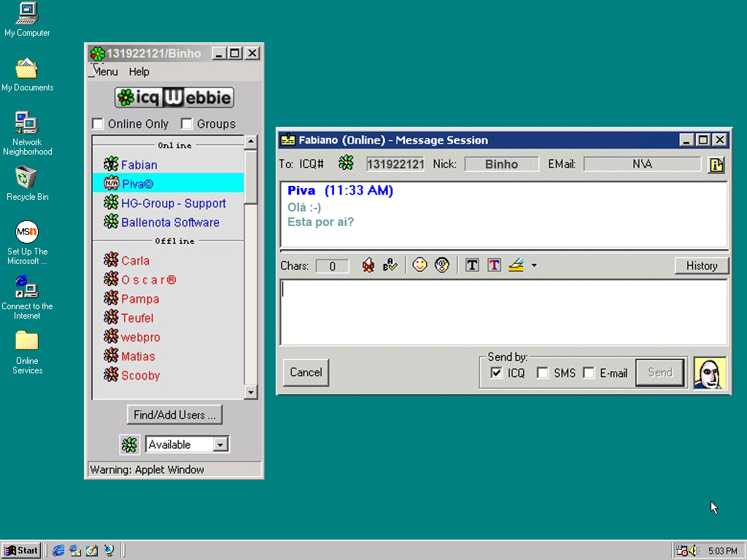Click the colored T font color icon
Viewport: 747px width, 560px height.
point(494,265)
